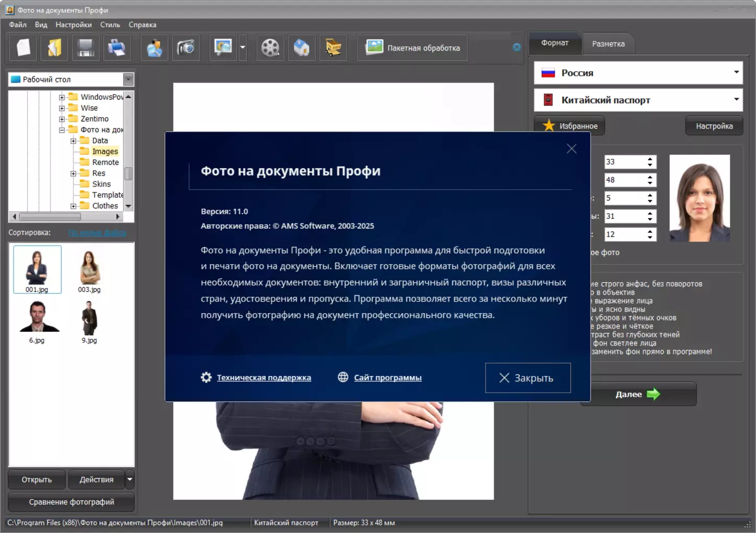756x533 pixels.
Task: Click the field with value 33
Action: 624,162
